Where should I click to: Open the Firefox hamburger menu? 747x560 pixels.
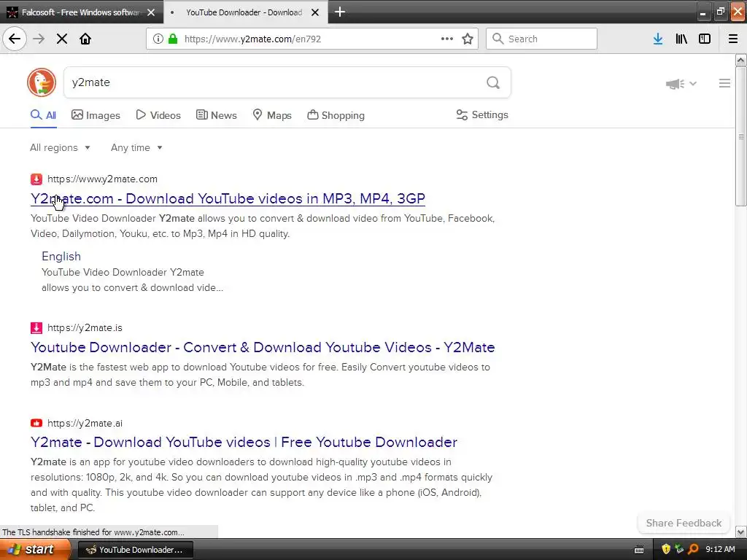733,39
